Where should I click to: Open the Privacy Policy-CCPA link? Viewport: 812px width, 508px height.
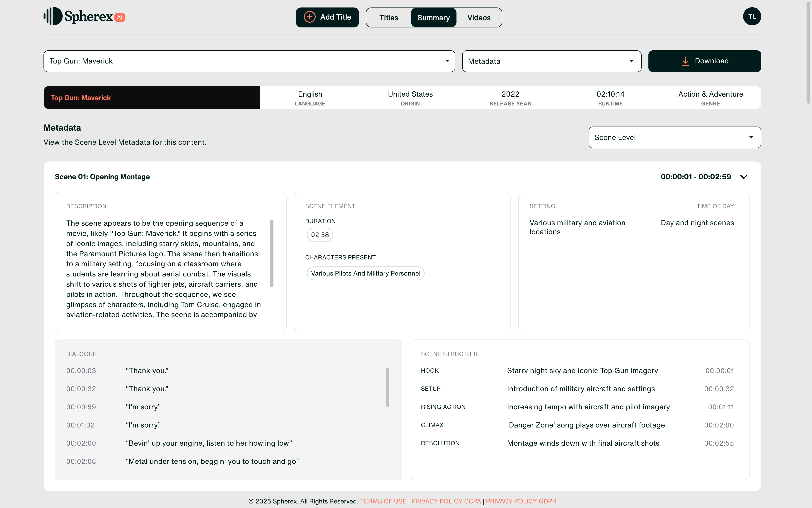pos(446,501)
